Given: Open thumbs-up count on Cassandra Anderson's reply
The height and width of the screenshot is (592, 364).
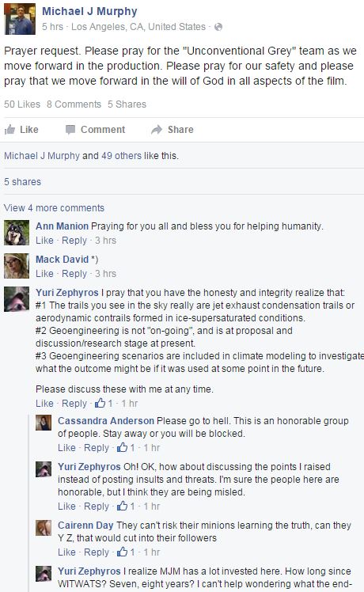Looking at the screenshot, I should coord(126,448).
